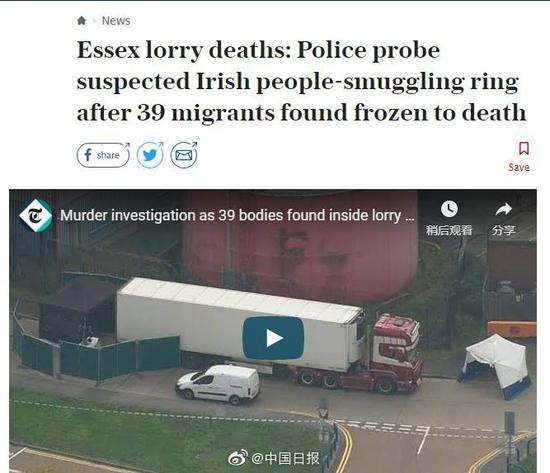
Task: Click the white forensic tent in video
Action: tap(496, 365)
